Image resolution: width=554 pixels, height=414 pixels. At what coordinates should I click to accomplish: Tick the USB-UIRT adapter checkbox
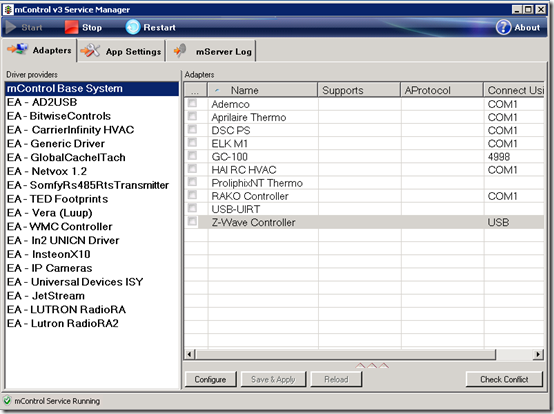[192, 208]
